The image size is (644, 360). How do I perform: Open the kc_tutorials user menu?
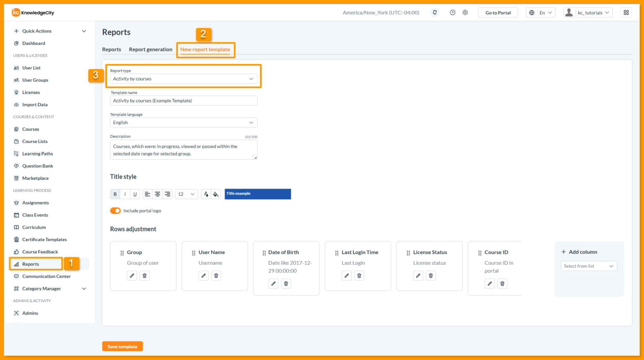(588, 13)
